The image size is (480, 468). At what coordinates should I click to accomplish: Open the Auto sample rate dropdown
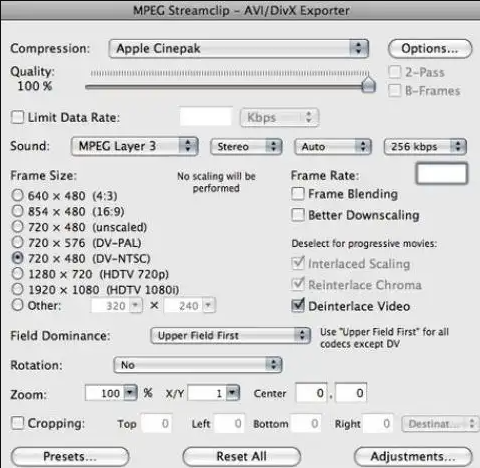click(x=333, y=147)
